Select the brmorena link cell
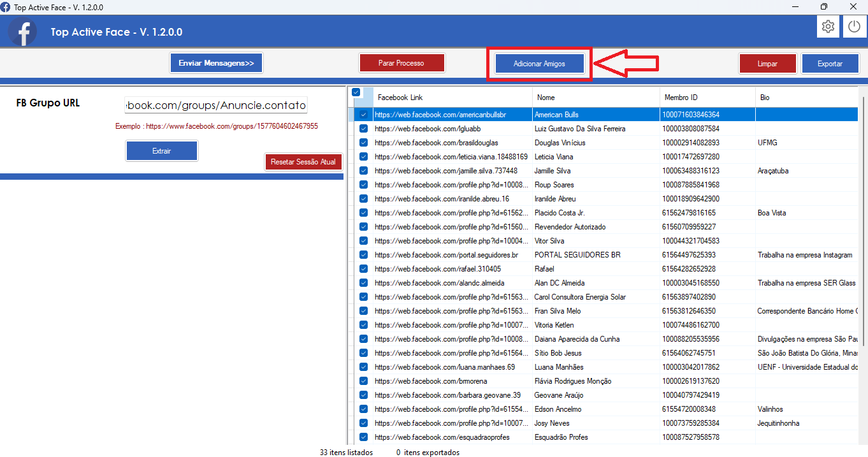Screen dimensions: 868x457 pos(452,381)
